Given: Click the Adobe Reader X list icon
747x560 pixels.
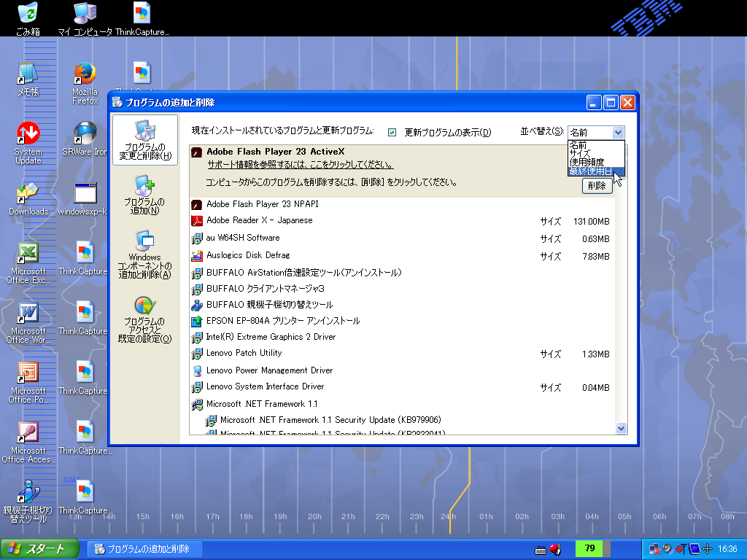Looking at the screenshot, I should (x=197, y=221).
